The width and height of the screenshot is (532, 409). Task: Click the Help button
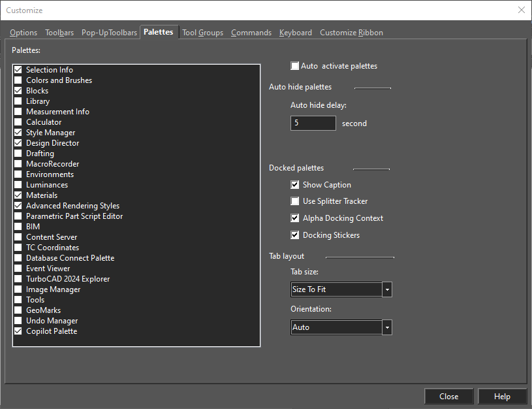pos(502,397)
